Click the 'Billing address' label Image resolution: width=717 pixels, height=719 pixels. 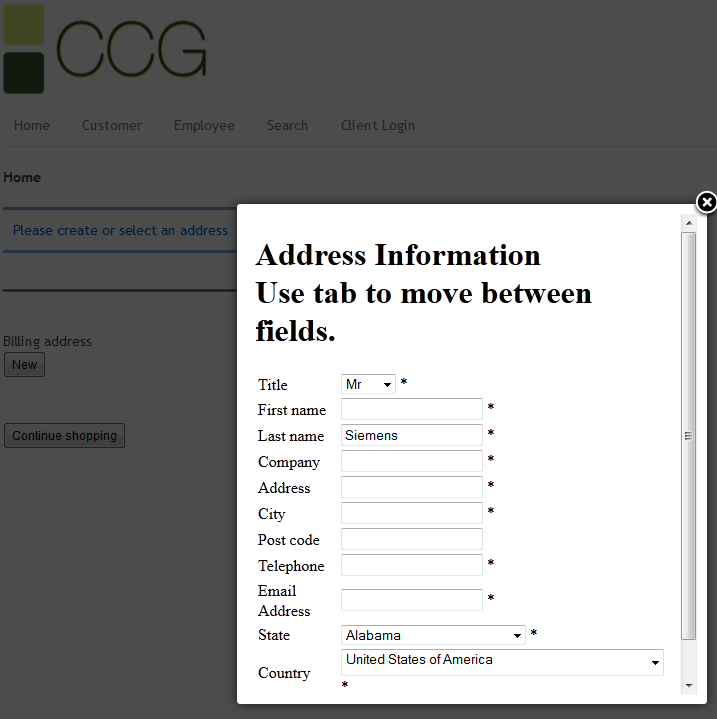(47, 341)
